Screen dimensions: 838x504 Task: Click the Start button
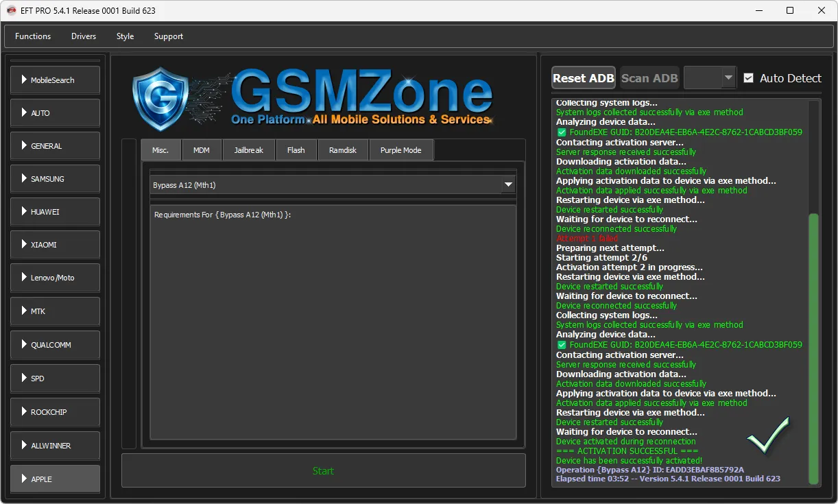323,470
